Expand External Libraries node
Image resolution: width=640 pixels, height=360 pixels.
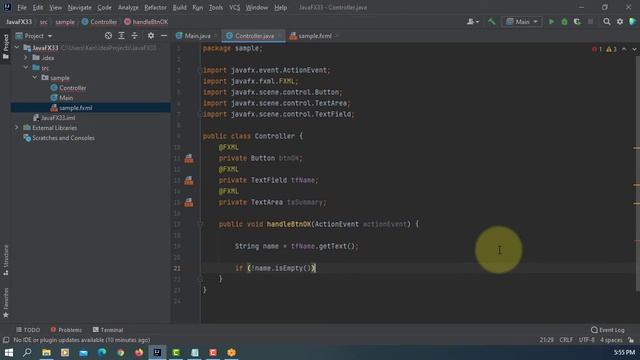tap(17, 128)
